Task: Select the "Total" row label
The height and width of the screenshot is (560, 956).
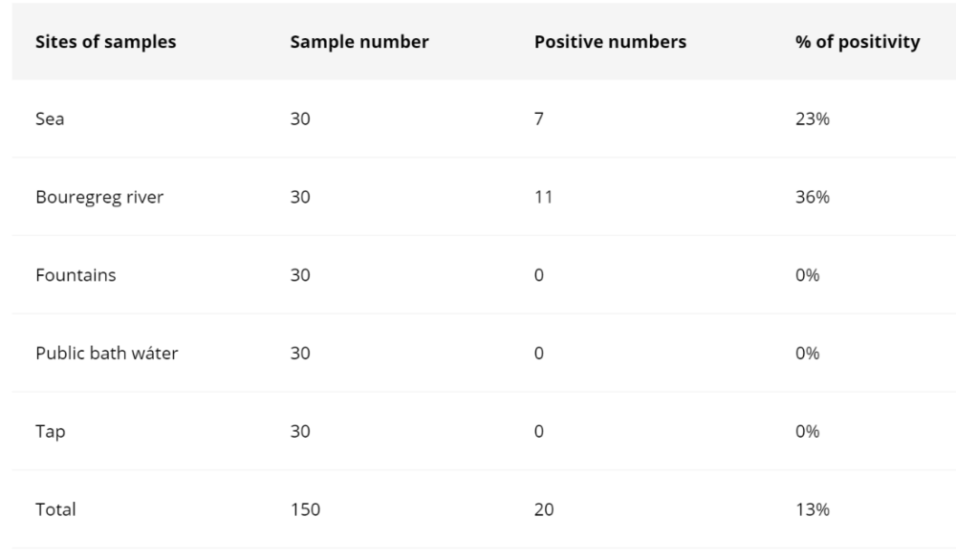Action: point(54,509)
